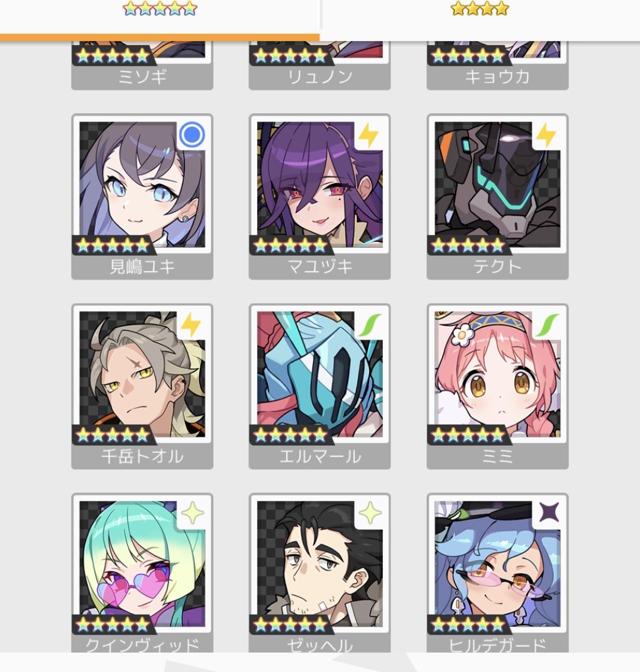Tap the light sparkle icon on ゼッヘル
The image size is (640, 672).
tap(370, 514)
